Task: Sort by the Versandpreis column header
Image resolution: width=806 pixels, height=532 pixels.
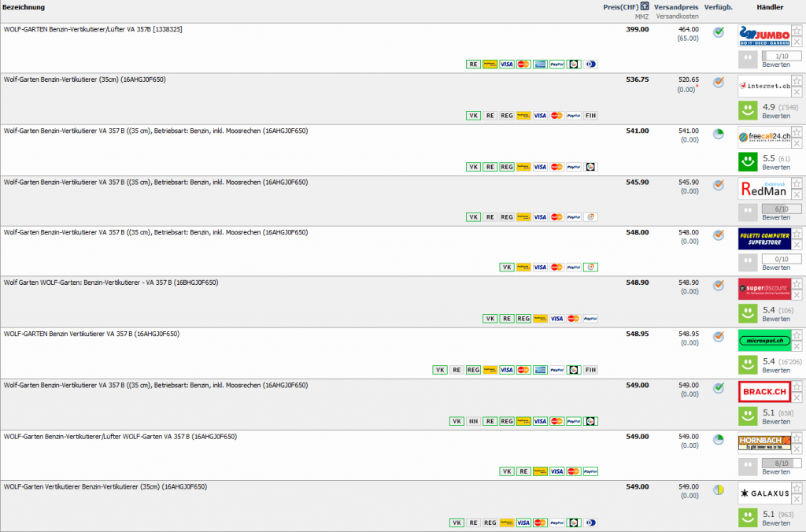Action: tap(675, 7)
